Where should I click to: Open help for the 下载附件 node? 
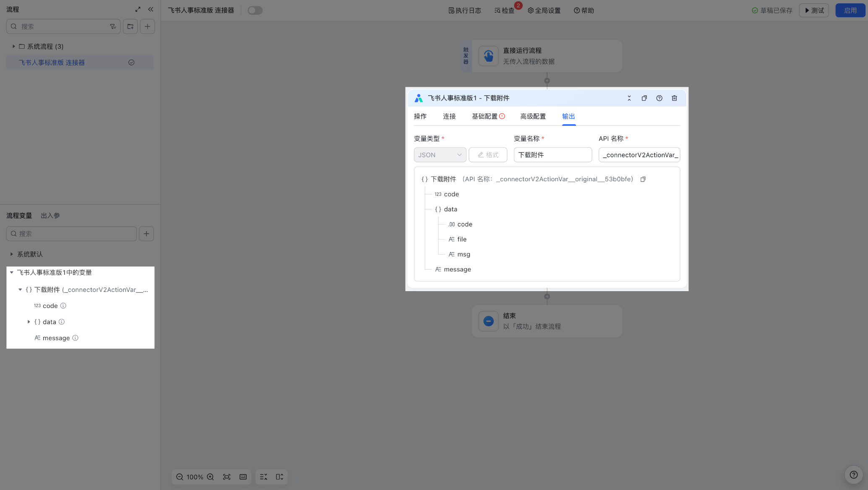[659, 98]
